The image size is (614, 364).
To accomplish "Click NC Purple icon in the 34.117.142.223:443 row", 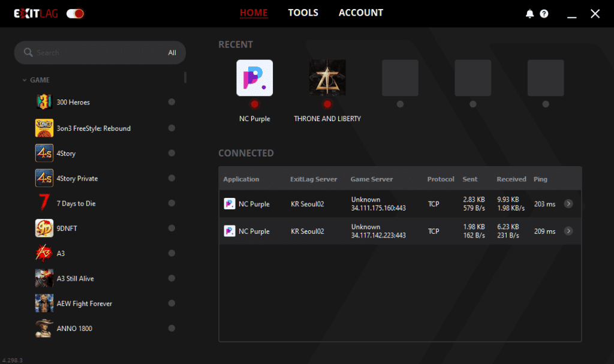I will pos(230,231).
